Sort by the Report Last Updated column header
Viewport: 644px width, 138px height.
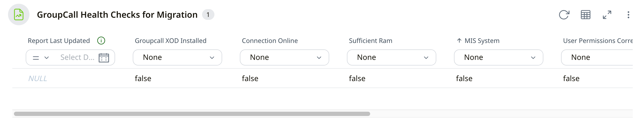pos(59,41)
